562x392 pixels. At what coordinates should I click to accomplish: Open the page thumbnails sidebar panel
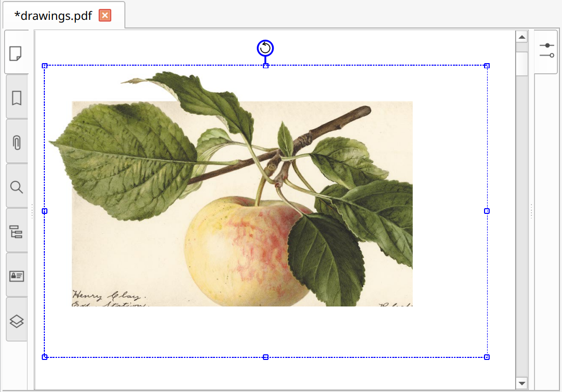coord(16,53)
